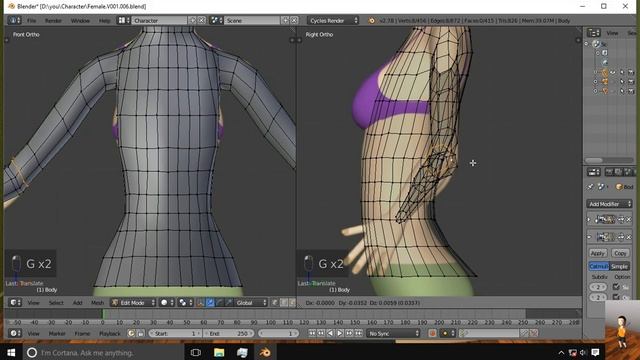
Task: Add a new screen layout
Action: coord(192,20)
